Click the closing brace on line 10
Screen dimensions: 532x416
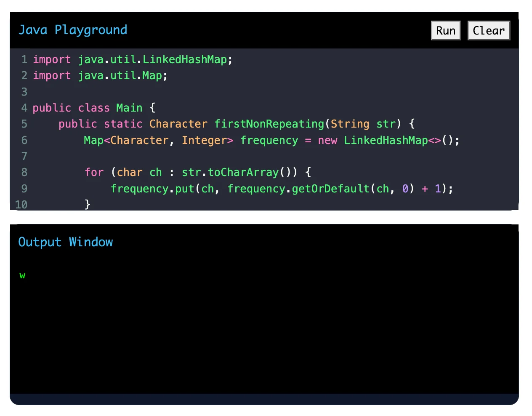(x=88, y=205)
